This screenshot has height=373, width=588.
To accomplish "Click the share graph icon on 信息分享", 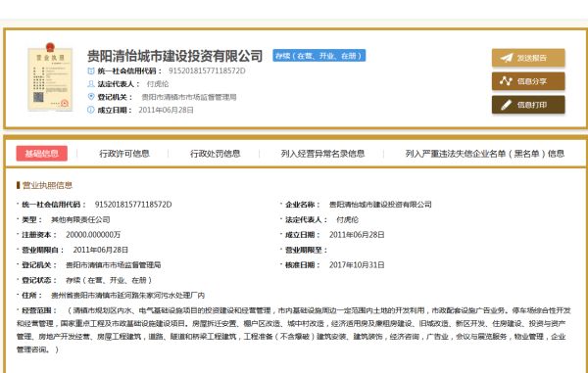I will 506,81.
